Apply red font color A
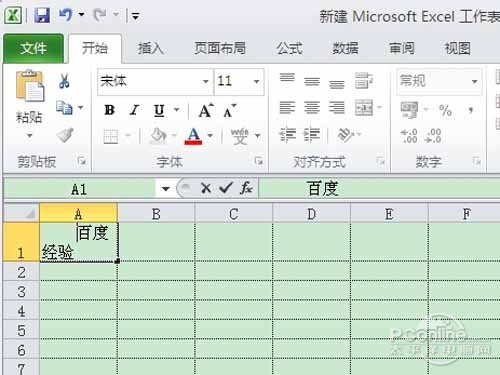Image resolution: width=500 pixels, height=375 pixels. (x=193, y=136)
